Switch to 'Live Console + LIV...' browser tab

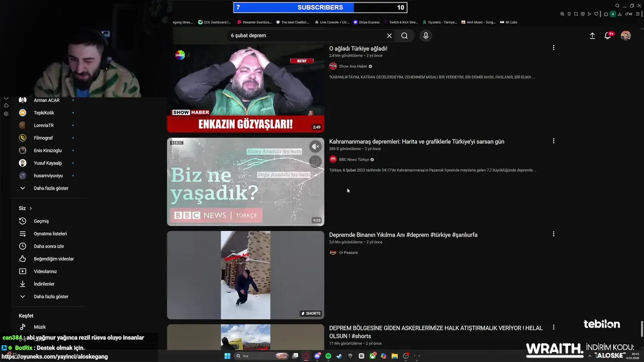pos(332,22)
